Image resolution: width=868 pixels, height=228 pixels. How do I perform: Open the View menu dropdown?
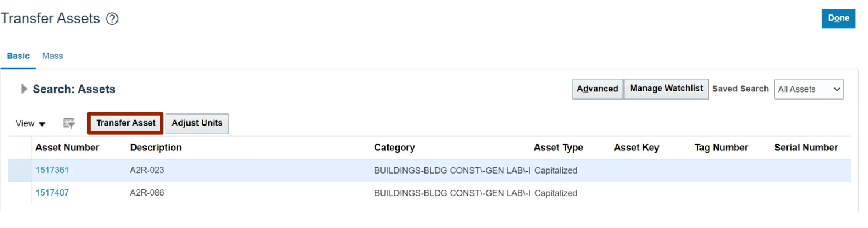(x=31, y=123)
